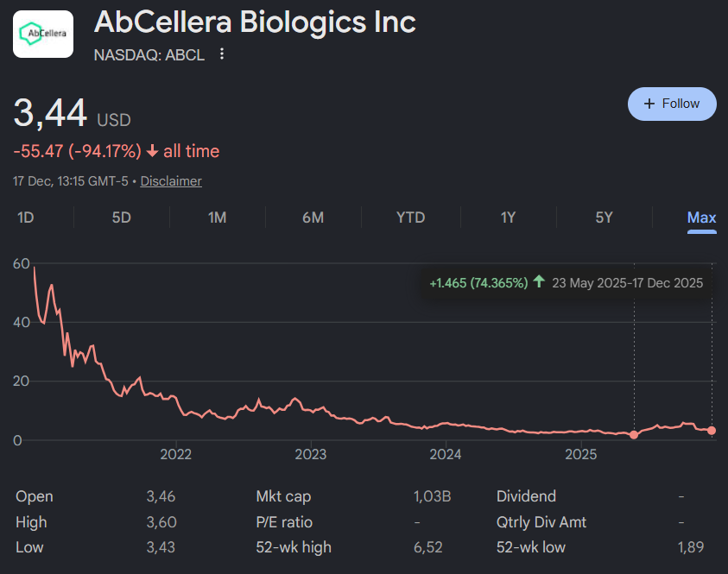
Task: Click the AbCellera company logo
Action: (x=43, y=34)
